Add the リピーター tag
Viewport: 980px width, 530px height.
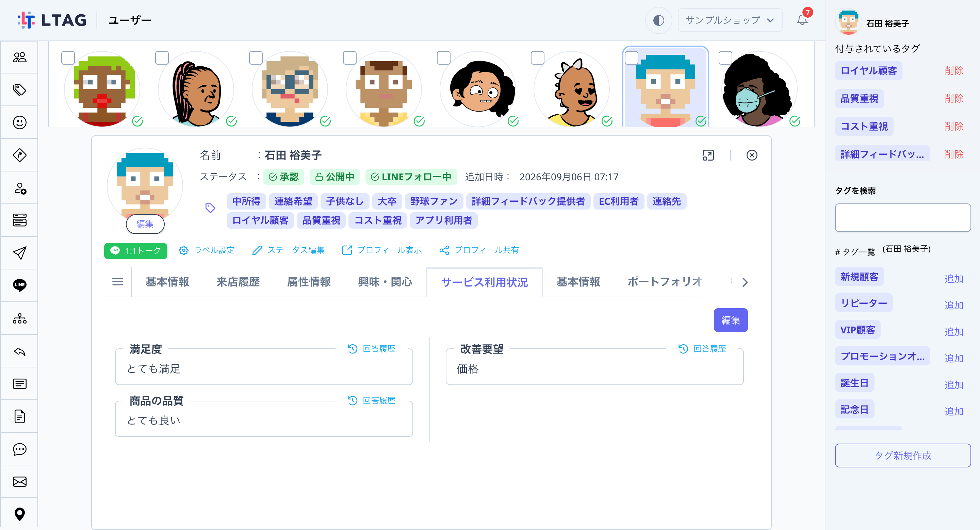(x=954, y=305)
